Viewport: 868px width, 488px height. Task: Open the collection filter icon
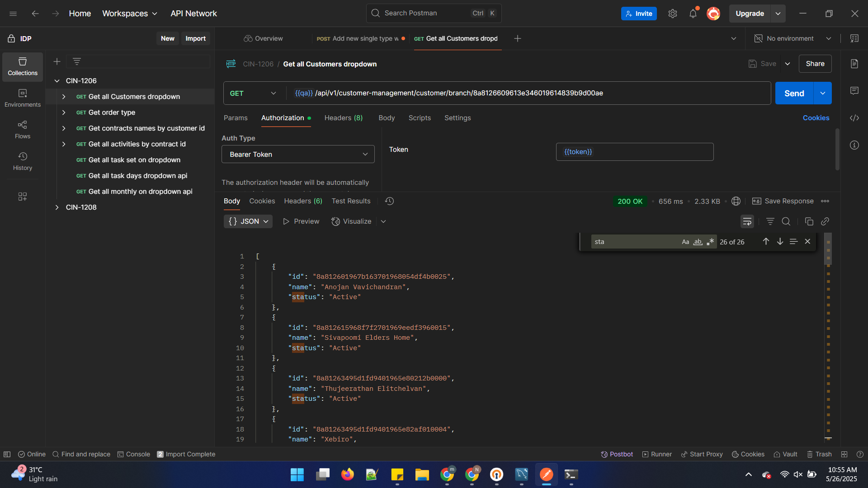(x=77, y=61)
